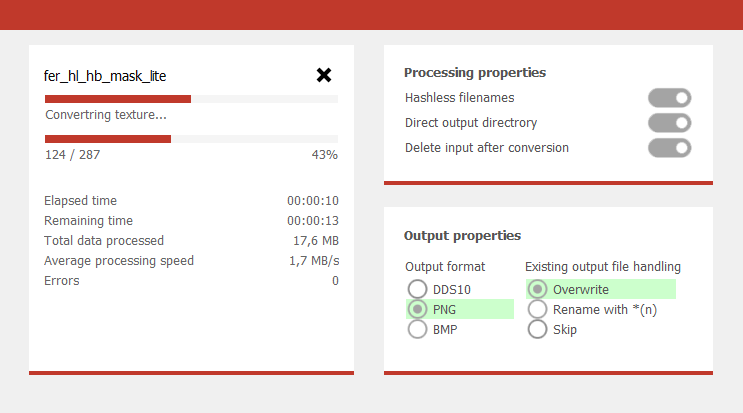Click the 124 / 287 file counter
Image resolution: width=743 pixels, height=413 pixels.
pyautogui.click(x=73, y=155)
